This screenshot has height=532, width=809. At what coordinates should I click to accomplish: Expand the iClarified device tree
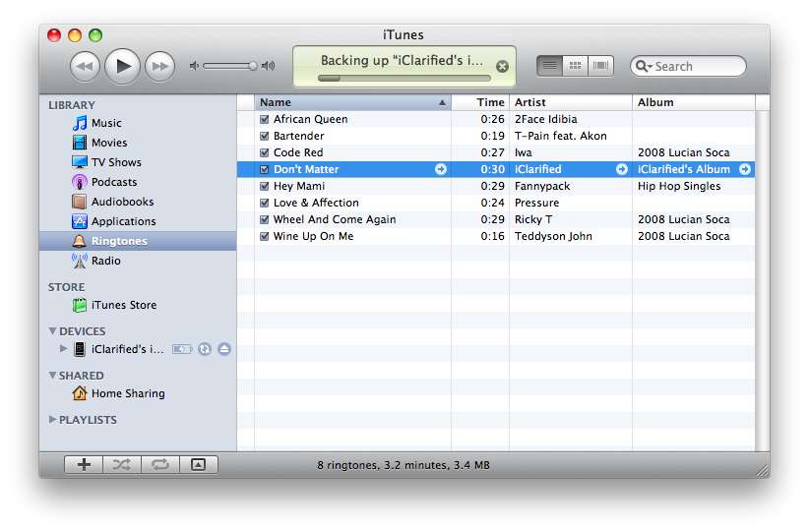64,349
